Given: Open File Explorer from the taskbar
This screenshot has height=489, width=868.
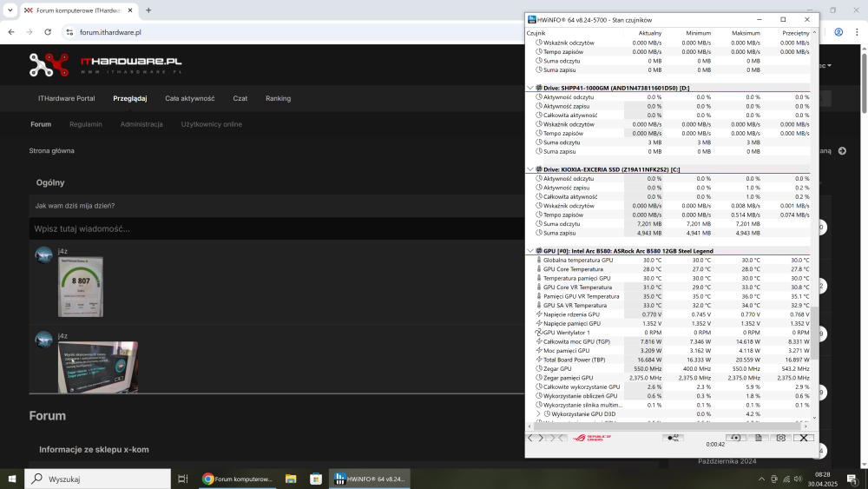Looking at the screenshot, I should click(292, 479).
